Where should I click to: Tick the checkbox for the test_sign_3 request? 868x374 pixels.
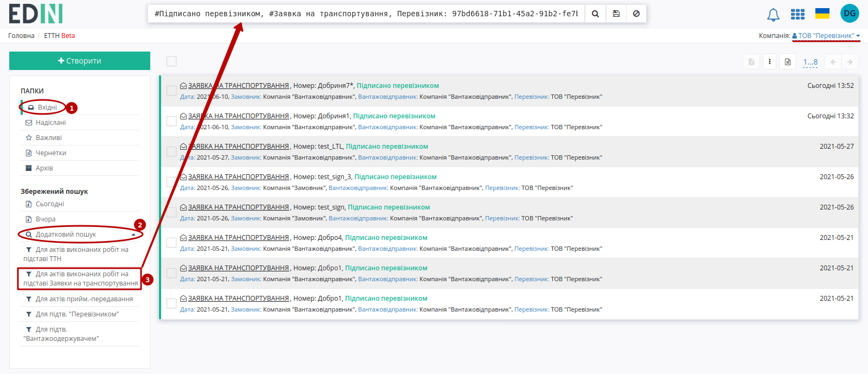click(x=171, y=182)
